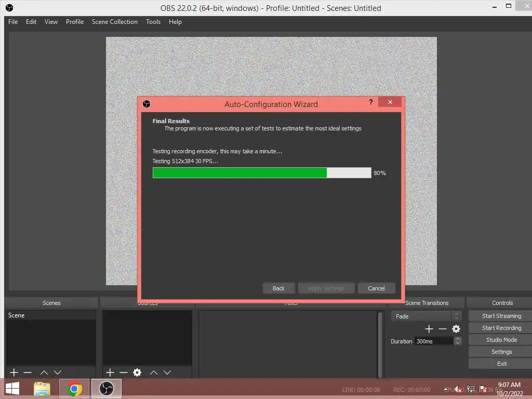This screenshot has width=532, height=399.
Task: Select Scene in the Scenes list
Action: (x=51, y=315)
